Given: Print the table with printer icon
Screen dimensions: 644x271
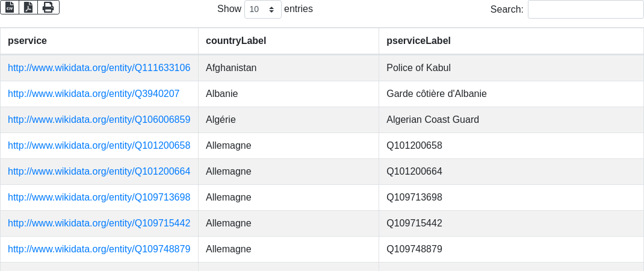Looking at the screenshot, I should click(x=48, y=7).
